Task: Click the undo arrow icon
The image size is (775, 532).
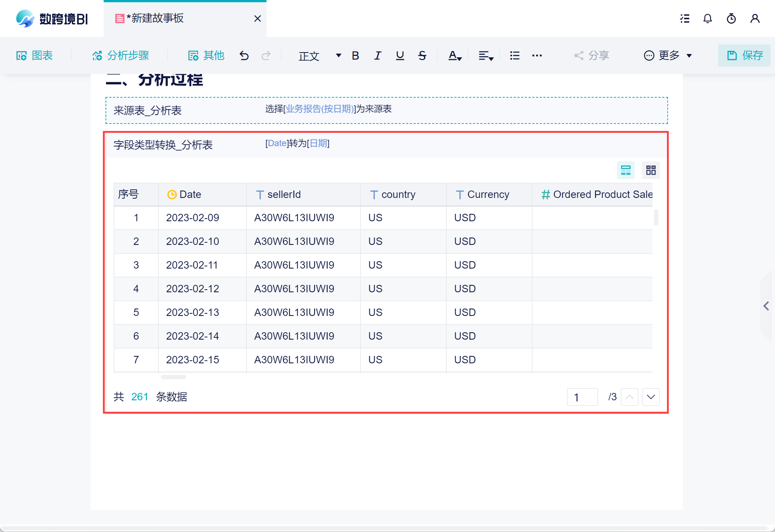Action: 244,55
